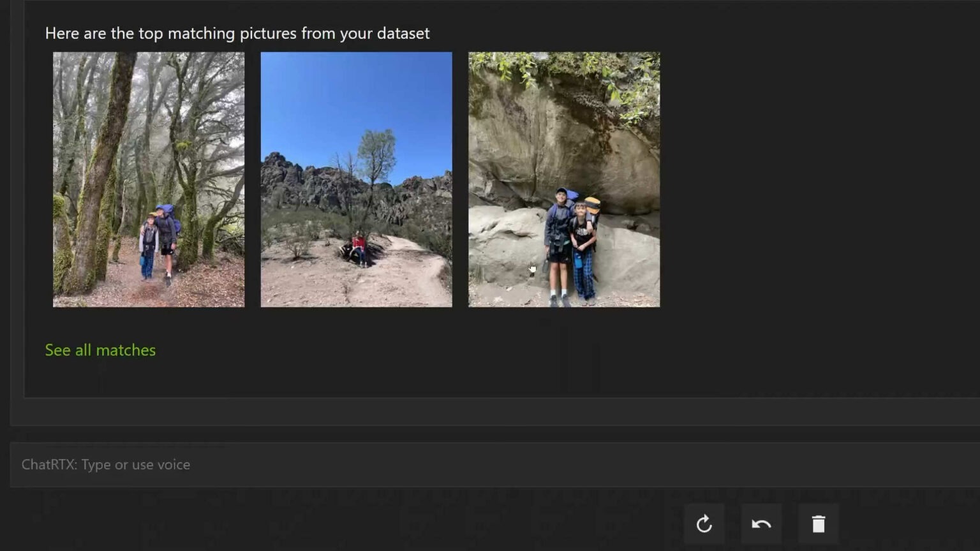The image size is (980, 551).
Task: Click the undo last message icon
Action: point(761,524)
